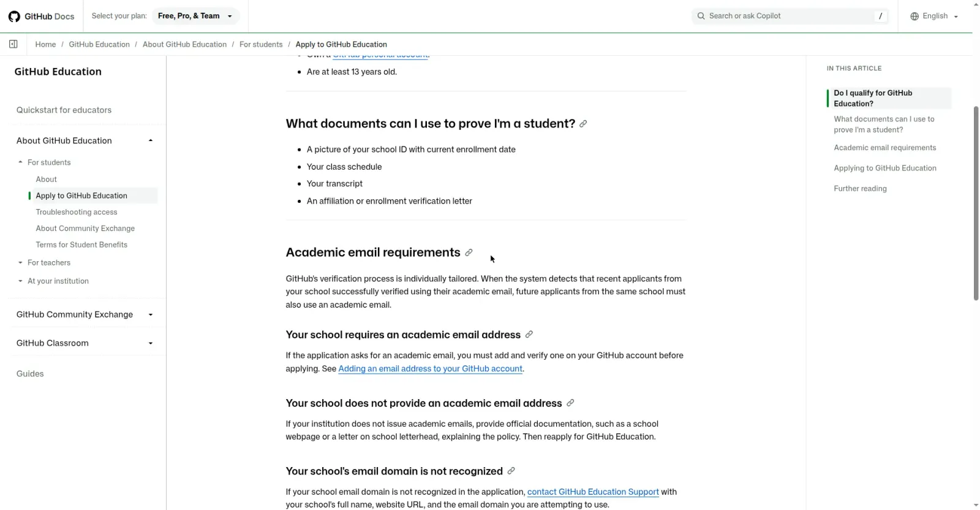
Task: Select the About item under For students
Action: pyautogui.click(x=46, y=180)
